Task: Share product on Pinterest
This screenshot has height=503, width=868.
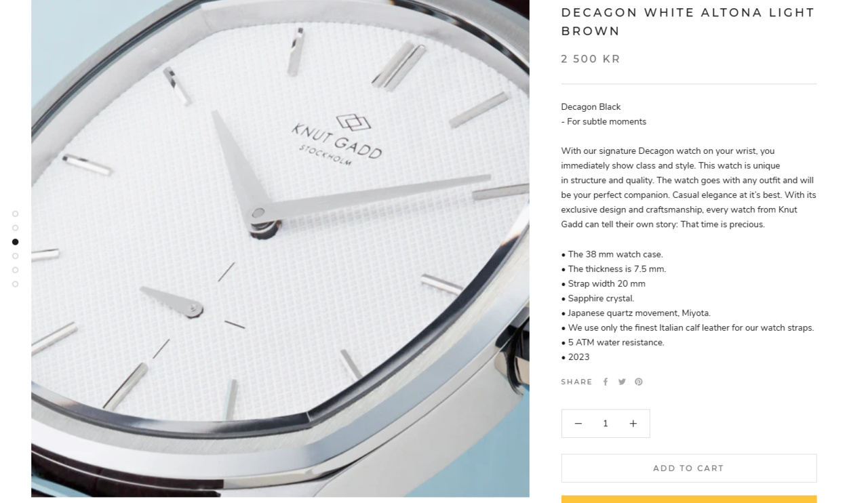Action: pos(638,382)
